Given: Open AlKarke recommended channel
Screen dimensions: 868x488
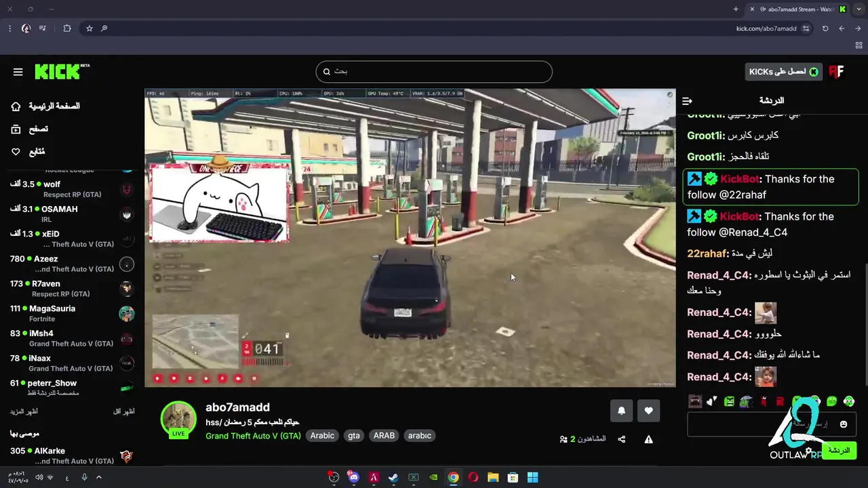Looking at the screenshot, I should click(x=71, y=455).
